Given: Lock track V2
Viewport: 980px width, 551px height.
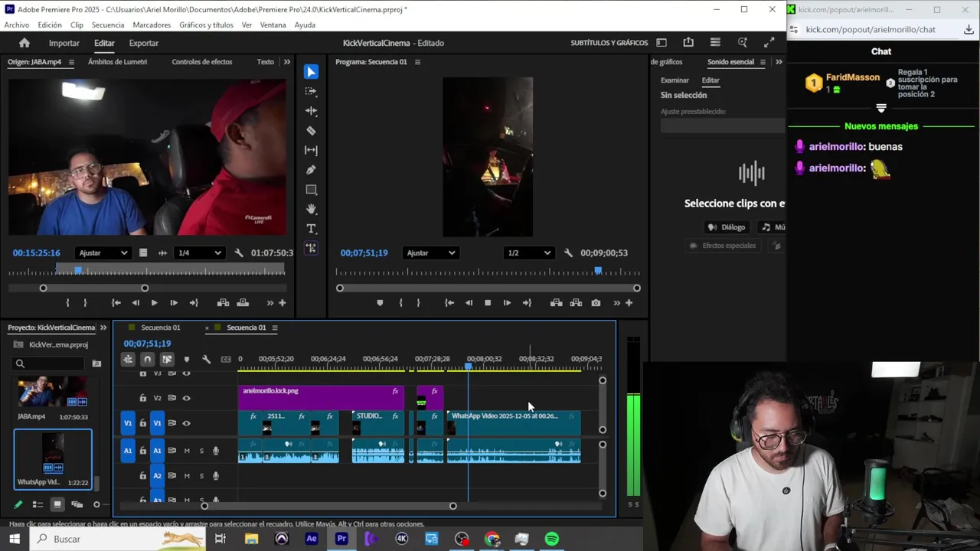Looking at the screenshot, I should point(142,398).
